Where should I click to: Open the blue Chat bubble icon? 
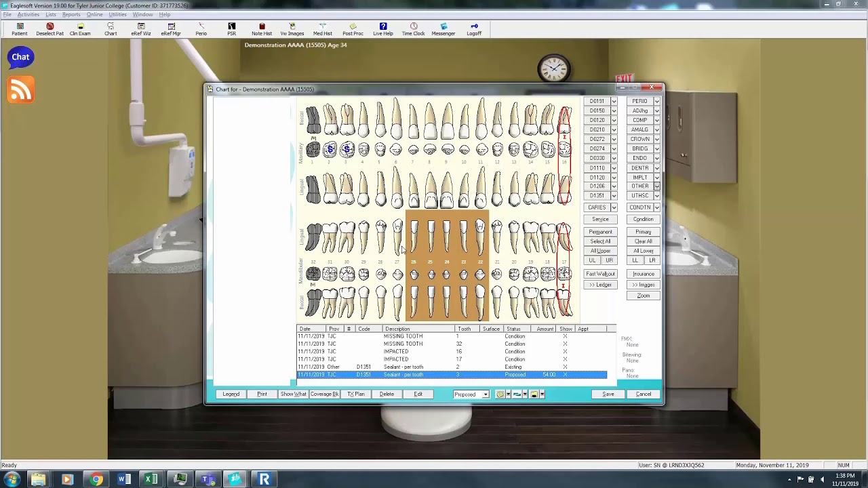[x=20, y=58]
